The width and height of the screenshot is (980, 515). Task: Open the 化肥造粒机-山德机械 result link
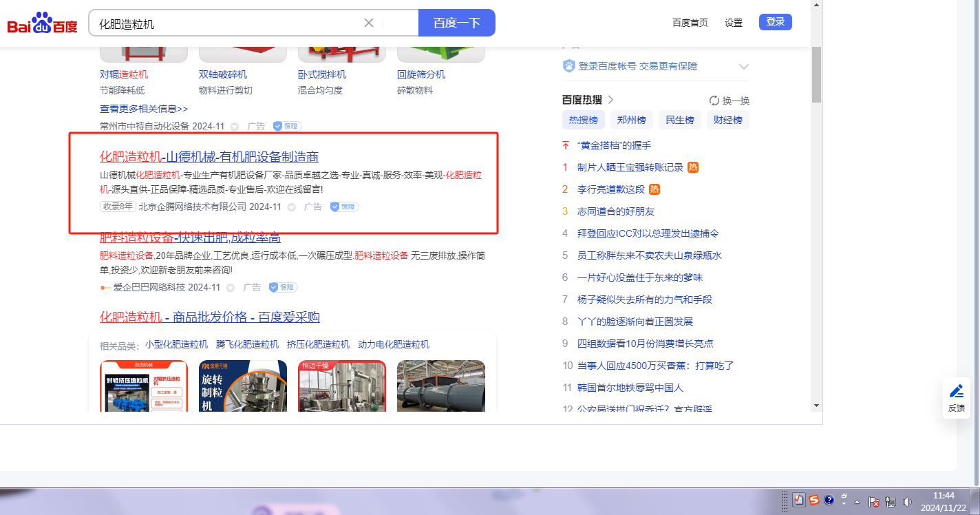[209, 156]
